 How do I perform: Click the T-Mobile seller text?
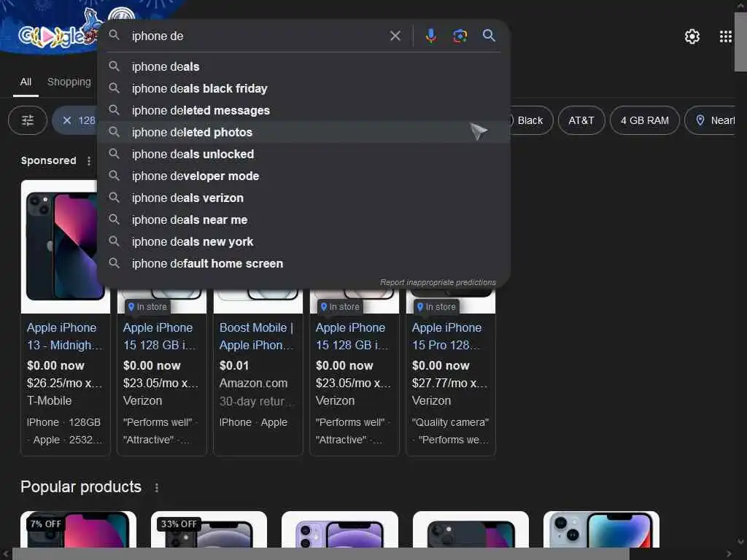click(x=49, y=401)
